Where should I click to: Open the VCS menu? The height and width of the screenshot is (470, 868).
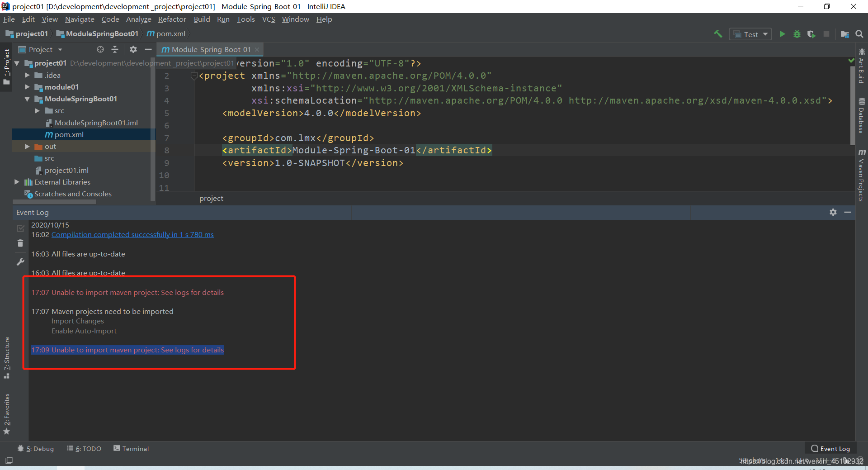pyautogui.click(x=269, y=19)
